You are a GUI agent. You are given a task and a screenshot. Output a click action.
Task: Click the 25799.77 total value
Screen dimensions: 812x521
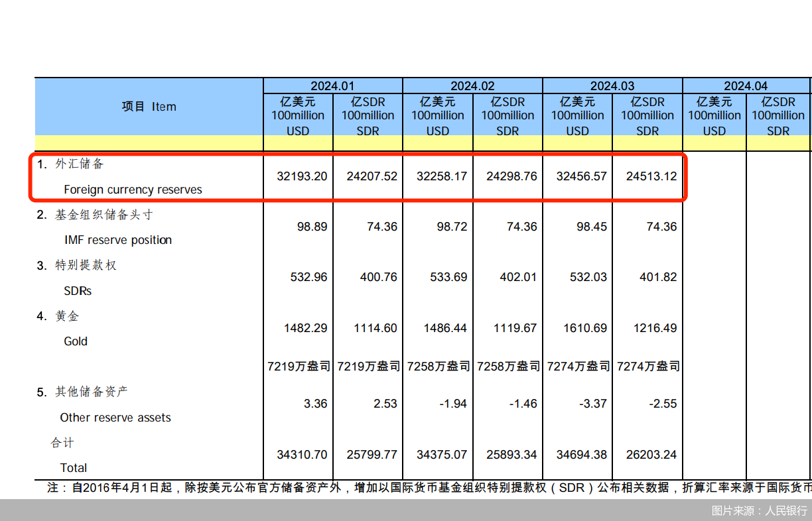(x=372, y=455)
